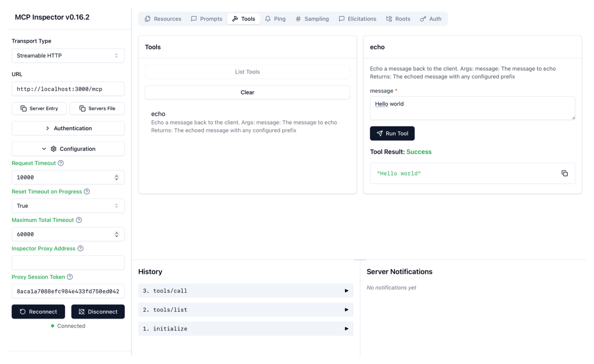Image resolution: width=594 pixels, height=364 pixels.
Task: Click the Servers File copy icon
Action: [82, 108]
